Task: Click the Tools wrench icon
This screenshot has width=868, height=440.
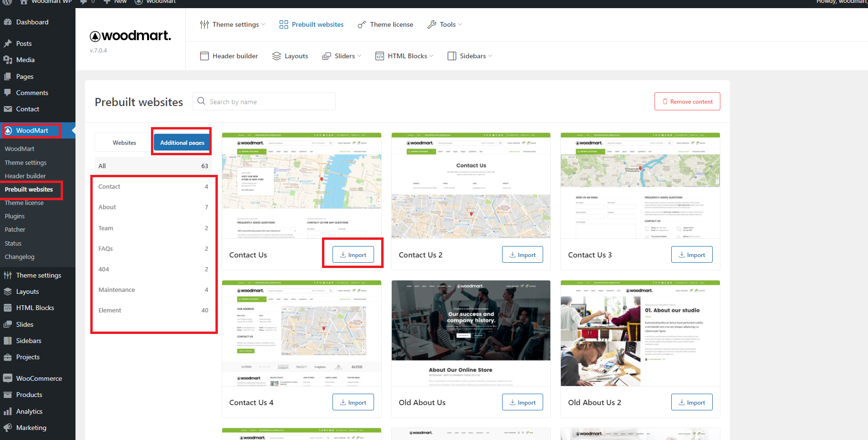Action: tap(432, 24)
